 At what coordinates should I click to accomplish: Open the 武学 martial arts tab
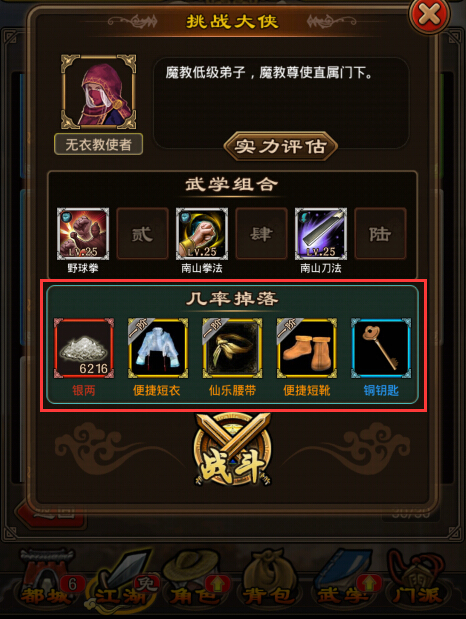pyautogui.click(x=343, y=582)
